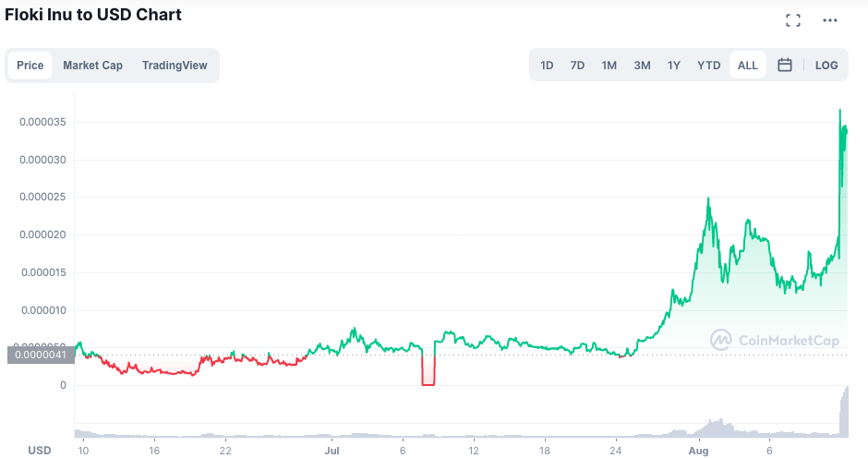Select the 7D time range
Viewport: 868px width, 458px height.
click(x=577, y=66)
